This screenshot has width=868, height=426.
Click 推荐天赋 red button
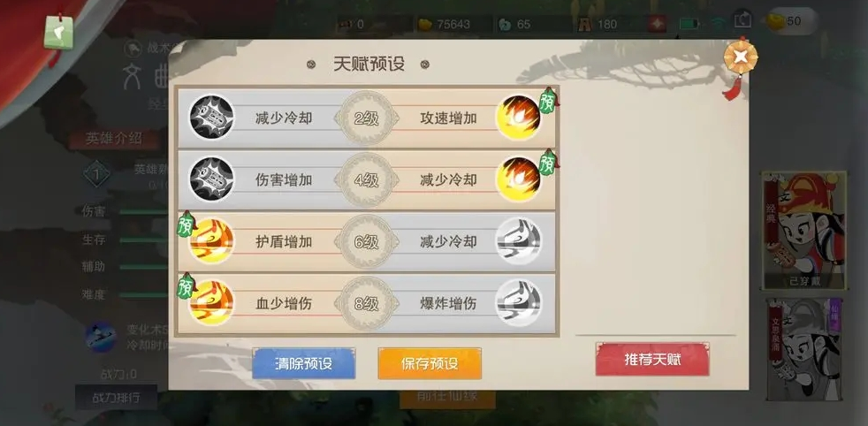[652, 360]
